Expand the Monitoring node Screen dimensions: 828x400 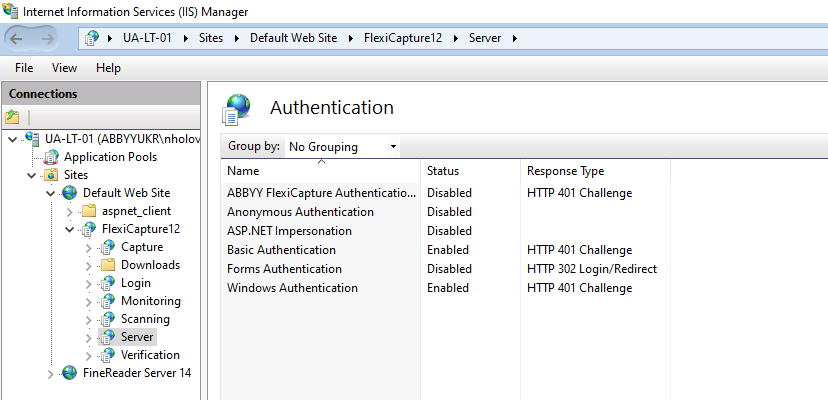89,301
